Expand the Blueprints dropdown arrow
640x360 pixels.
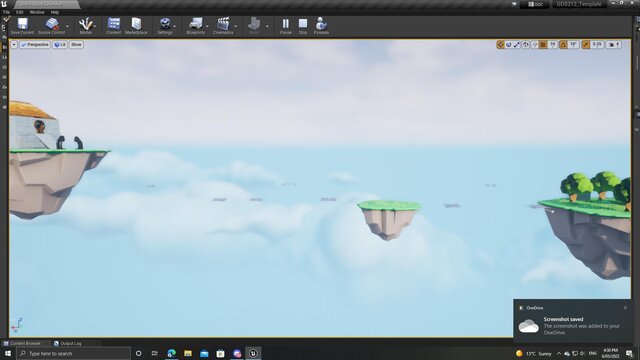pyautogui.click(x=207, y=26)
